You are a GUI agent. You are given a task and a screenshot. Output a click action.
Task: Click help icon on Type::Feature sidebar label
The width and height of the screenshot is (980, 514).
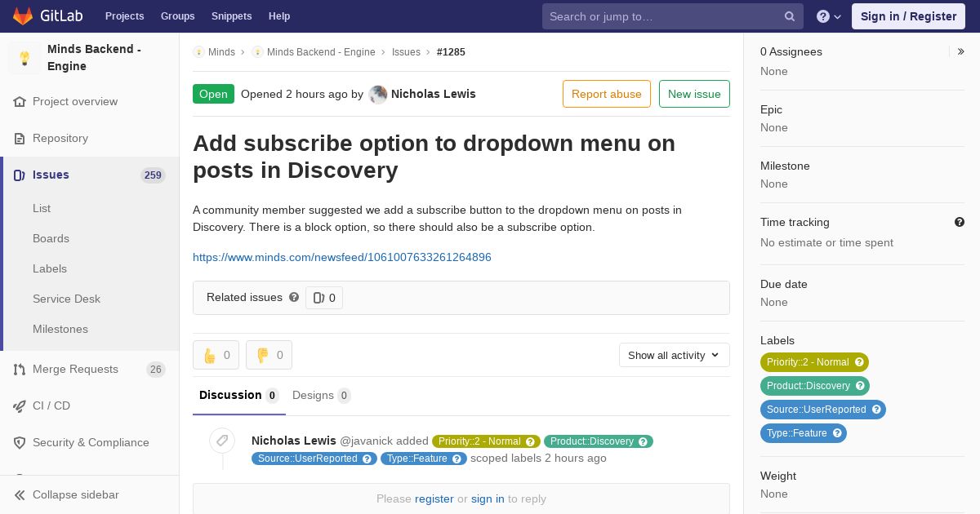(x=837, y=433)
